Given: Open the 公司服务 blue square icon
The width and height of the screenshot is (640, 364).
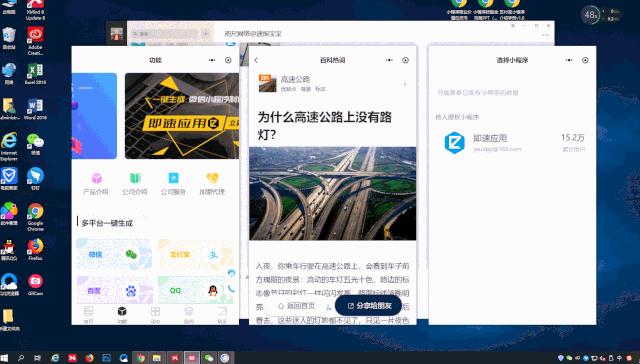Looking at the screenshot, I should [x=173, y=178].
